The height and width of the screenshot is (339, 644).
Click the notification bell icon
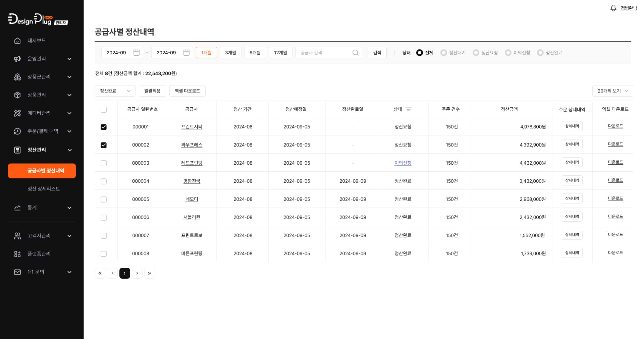click(x=613, y=8)
